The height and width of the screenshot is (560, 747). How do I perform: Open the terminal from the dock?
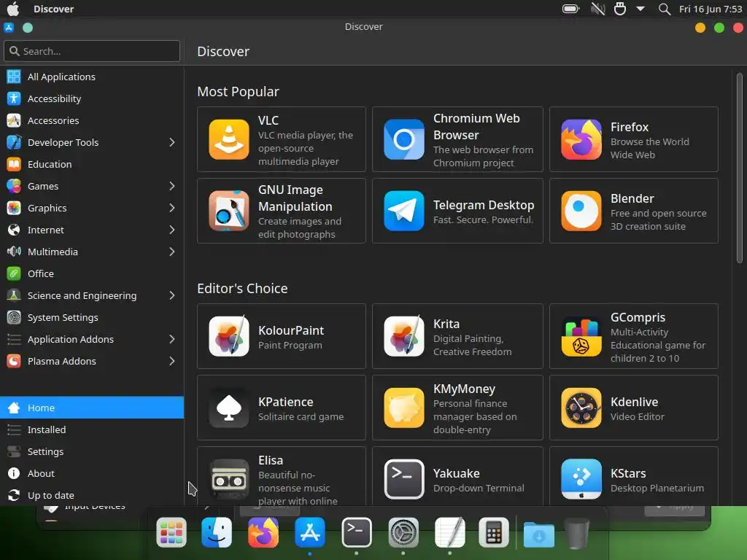[x=356, y=532]
